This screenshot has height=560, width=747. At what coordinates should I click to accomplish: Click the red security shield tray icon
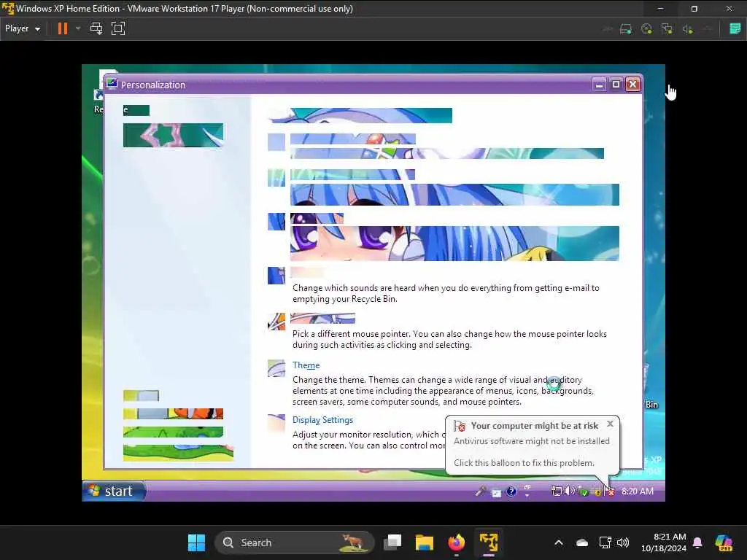tap(611, 491)
